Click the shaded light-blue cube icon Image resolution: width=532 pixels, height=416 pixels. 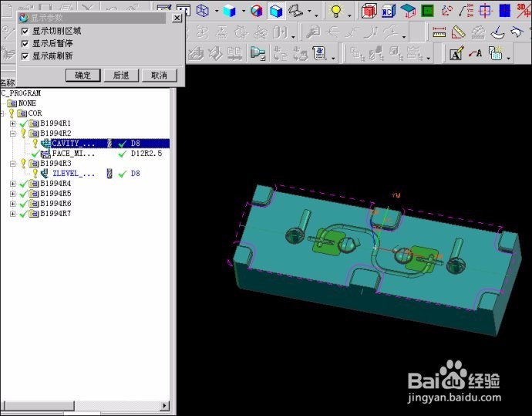pos(229,11)
